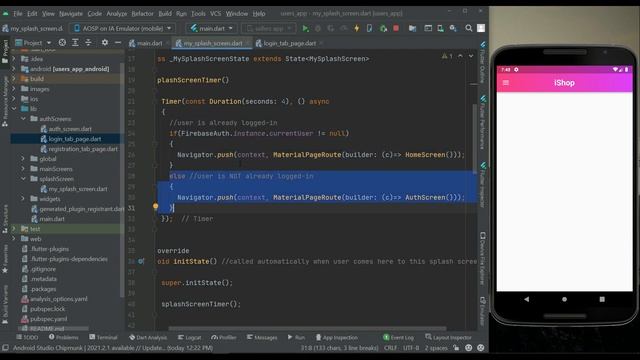
Task: Click the breadcrumb my_splash_screen.dart in navigation bar
Action: pos(33,28)
